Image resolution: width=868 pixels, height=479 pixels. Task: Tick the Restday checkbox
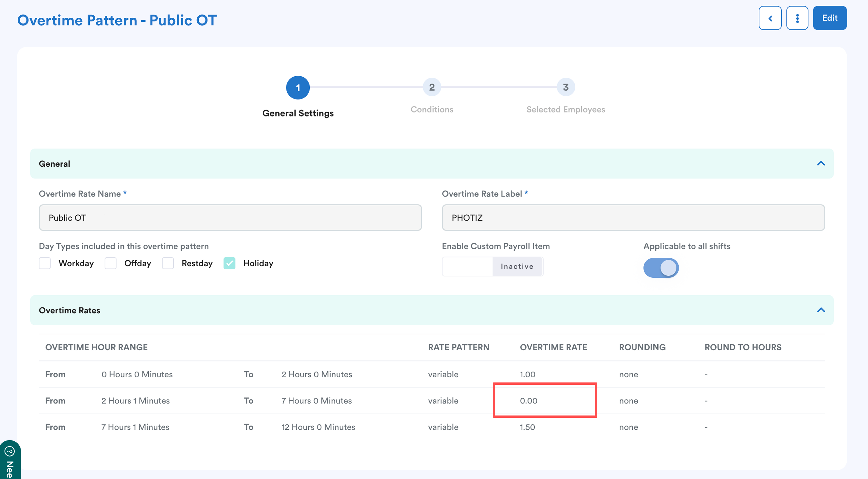pyautogui.click(x=168, y=263)
